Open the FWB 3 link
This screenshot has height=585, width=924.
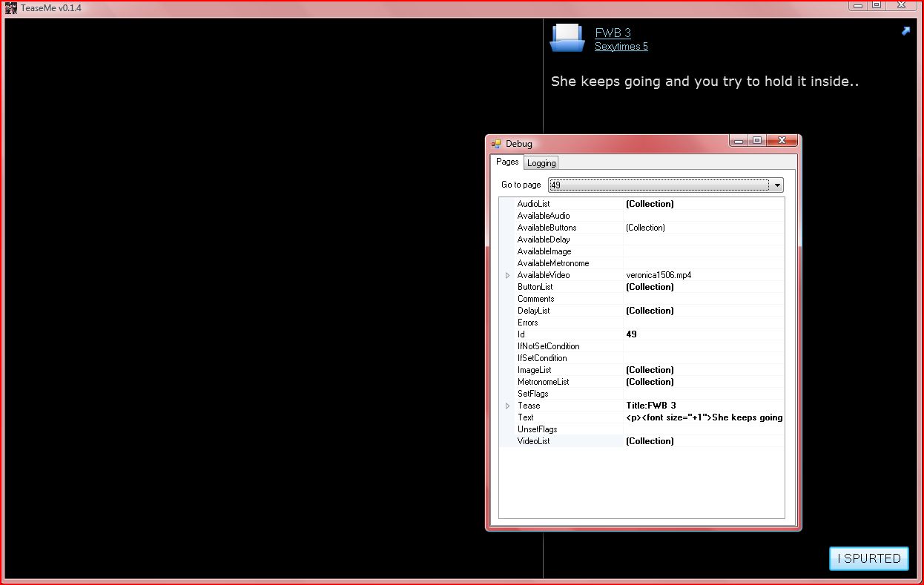pyautogui.click(x=613, y=33)
